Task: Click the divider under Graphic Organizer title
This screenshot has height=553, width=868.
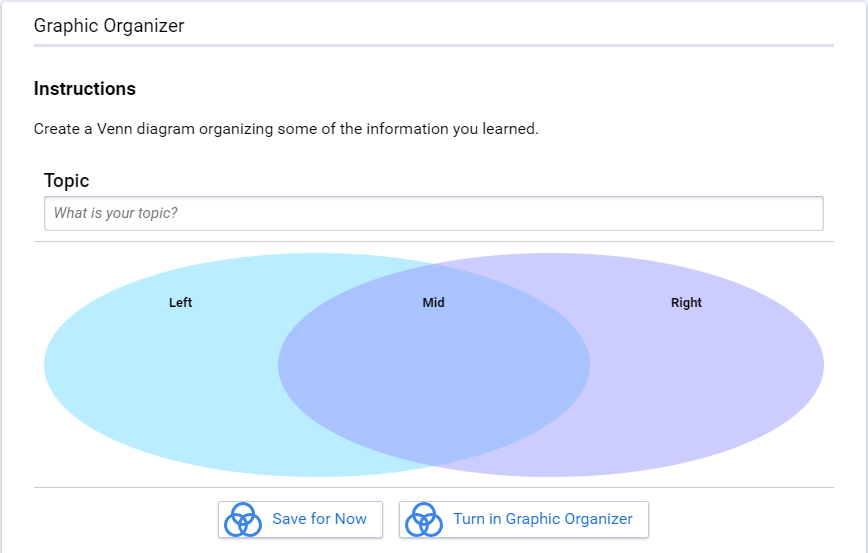Action: click(x=434, y=45)
